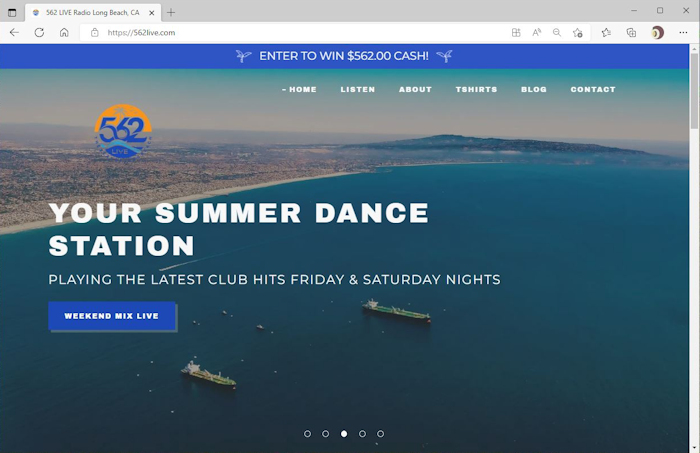Image resolution: width=700 pixels, height=453 pixels.
Task: Add this page to favorites
Action: [577, 33]
